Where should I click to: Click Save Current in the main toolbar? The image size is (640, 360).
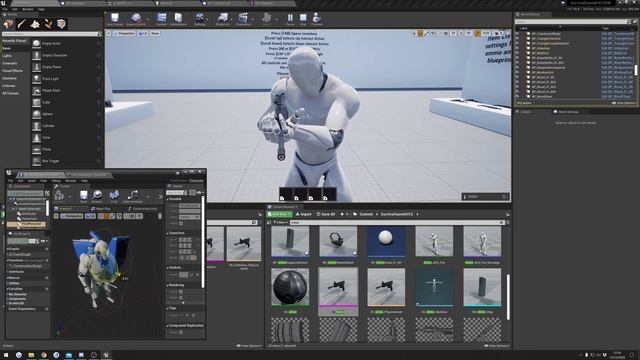(x=115, y=19)
